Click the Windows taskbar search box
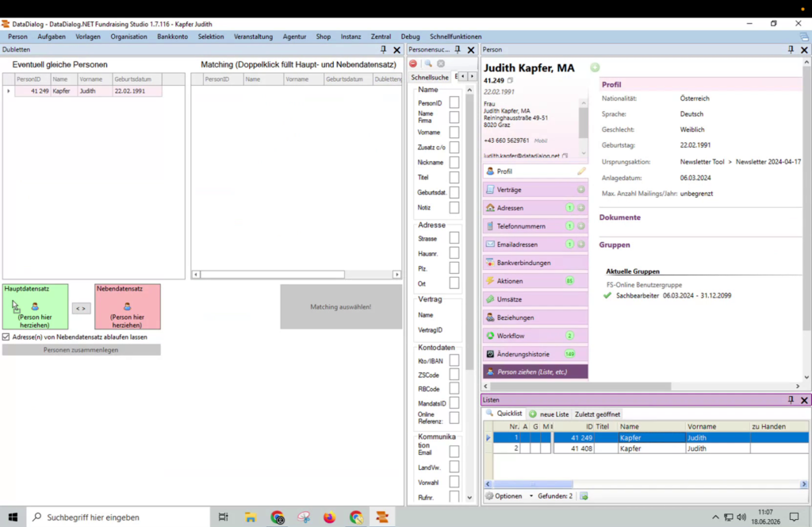 [x=118, y=517]
